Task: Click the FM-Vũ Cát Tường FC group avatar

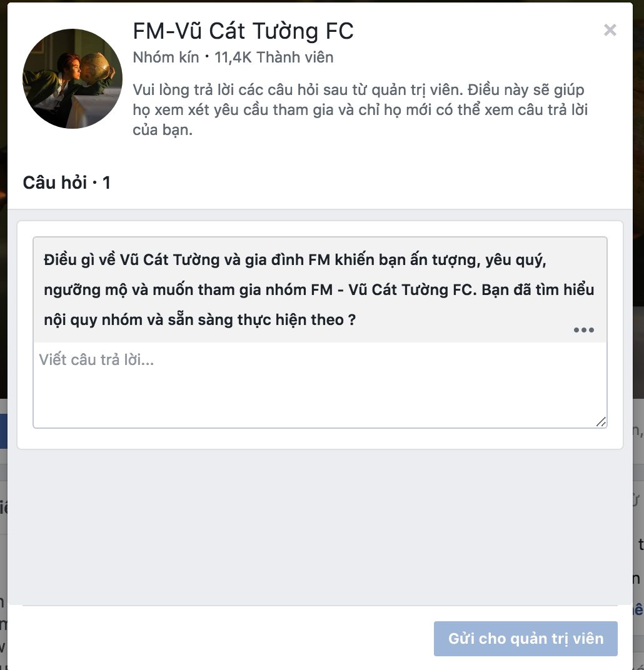Action: (73, 79)
